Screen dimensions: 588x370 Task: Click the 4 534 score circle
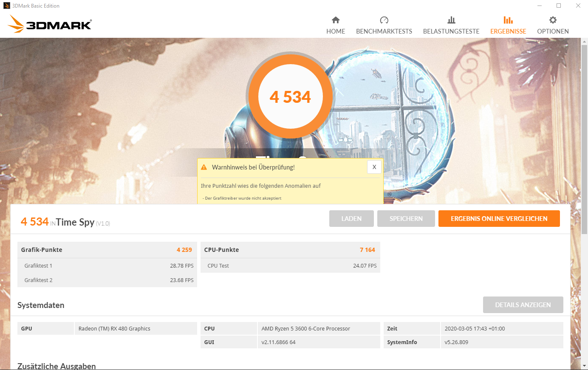291,97
